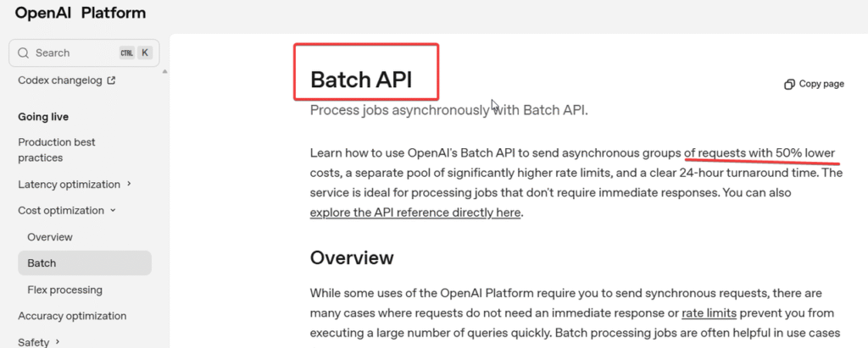Open the Batch sidebar item

[42, 263]
